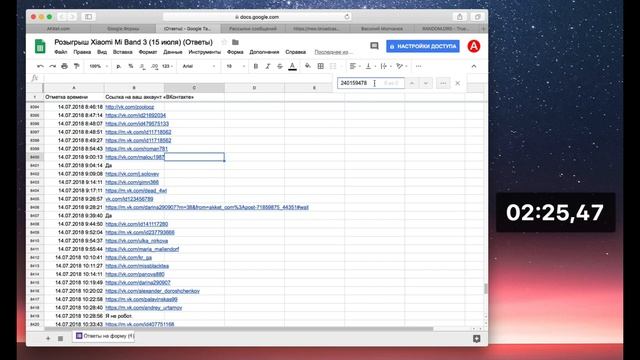Click the НАСТРОЙКИ ДОСТУПА button
The width and height of the screenshot is (640, 360).
pyautogui.click(x=423, y=46)
